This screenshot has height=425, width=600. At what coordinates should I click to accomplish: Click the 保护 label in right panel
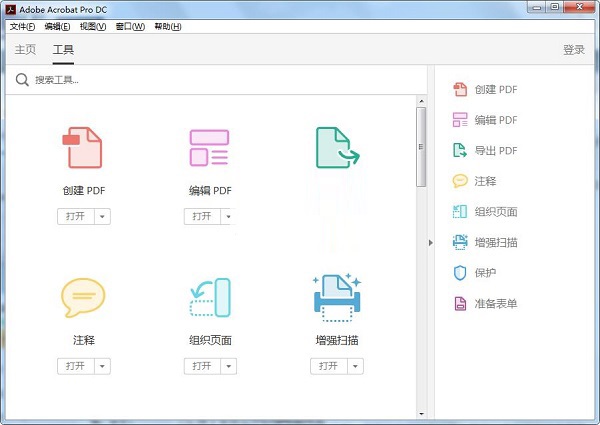click(485, 273)
